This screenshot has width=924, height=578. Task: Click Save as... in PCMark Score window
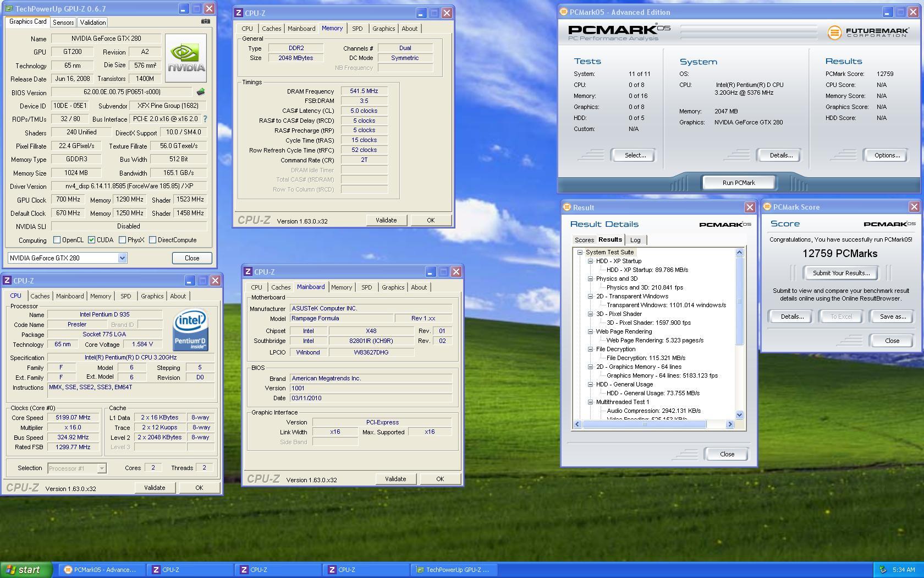(x=893, y=317)
